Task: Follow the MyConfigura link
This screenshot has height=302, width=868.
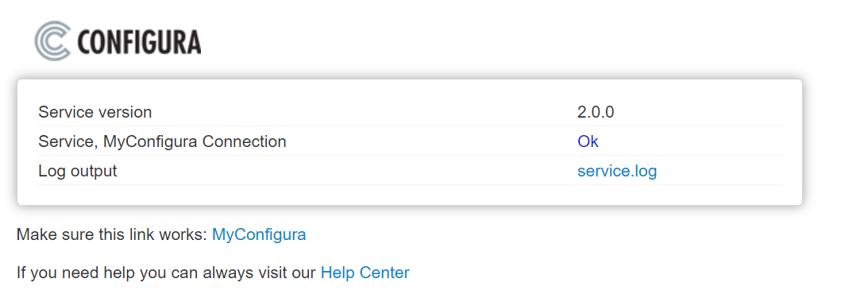Action: point(259,234)
